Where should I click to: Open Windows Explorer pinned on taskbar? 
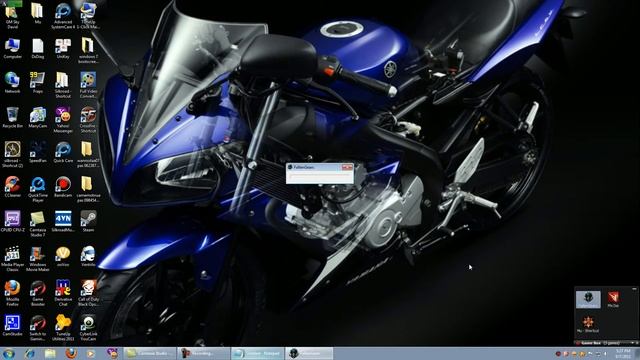tap(50, 353)
